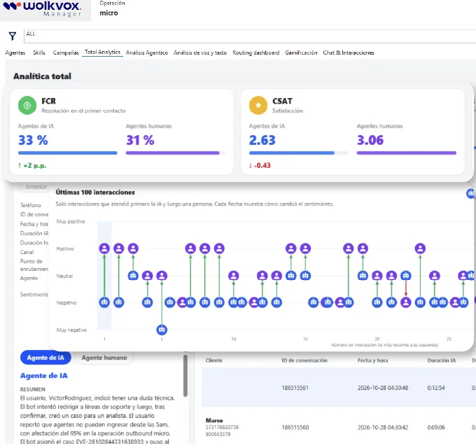
Task: Select the bot icon at Neutral, interaction 3
Action: coord(133,275)
